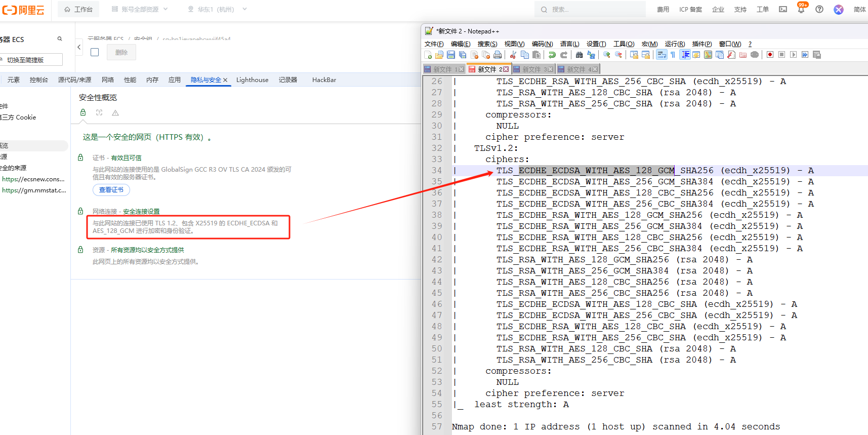Screen dimensions: 868x435
Task: Save the current file in Notepad++
Action: (x=451, y=55)
